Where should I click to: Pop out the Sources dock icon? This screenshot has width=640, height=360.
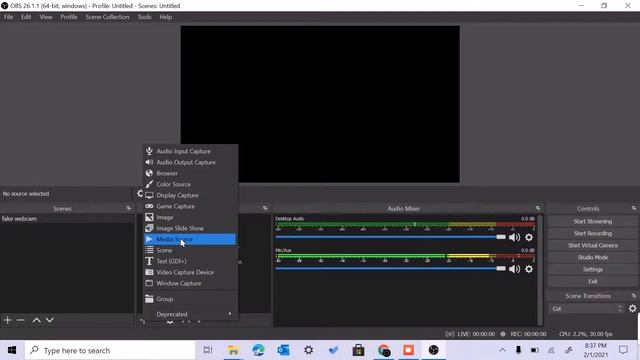tap(265, 208)
